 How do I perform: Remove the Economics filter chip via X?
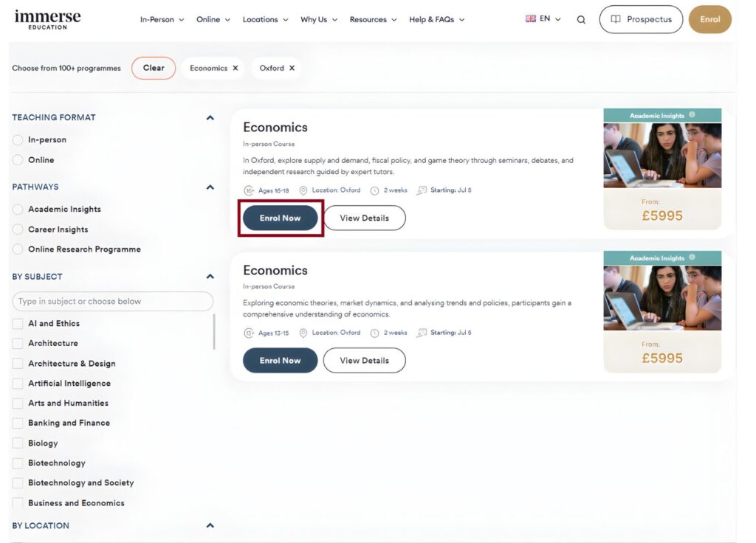tap(236, 68)
